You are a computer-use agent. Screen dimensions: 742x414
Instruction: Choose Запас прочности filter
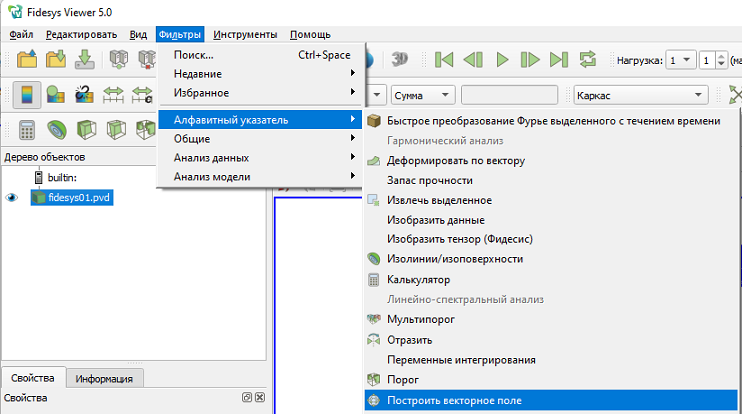tap(551, 180)
